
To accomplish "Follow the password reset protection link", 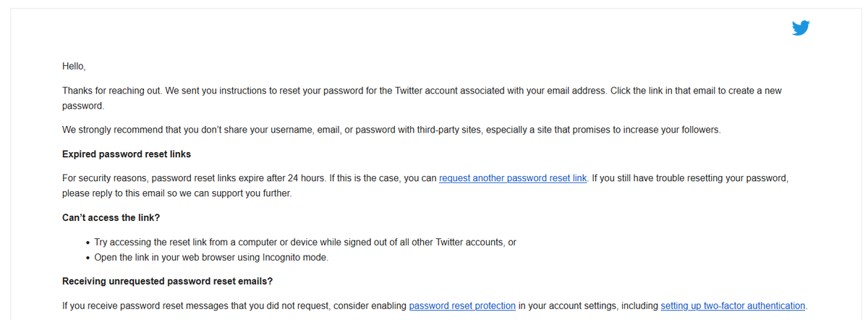I will coord(462,306).
